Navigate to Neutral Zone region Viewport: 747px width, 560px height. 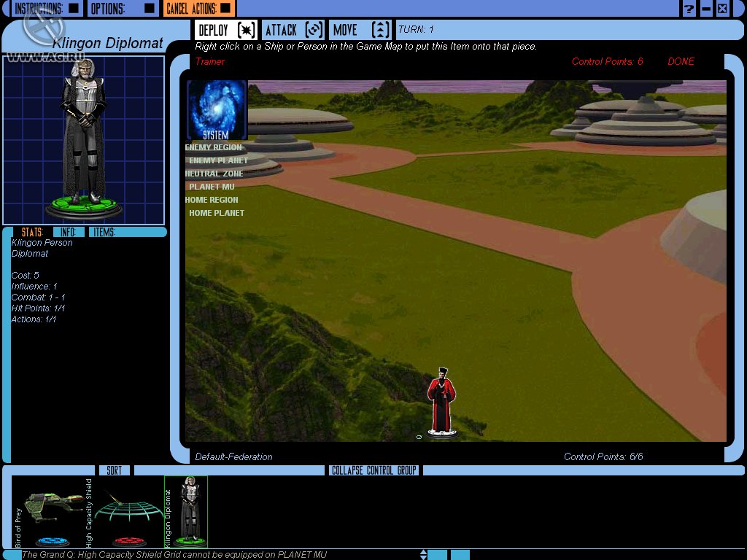point(214,174)
